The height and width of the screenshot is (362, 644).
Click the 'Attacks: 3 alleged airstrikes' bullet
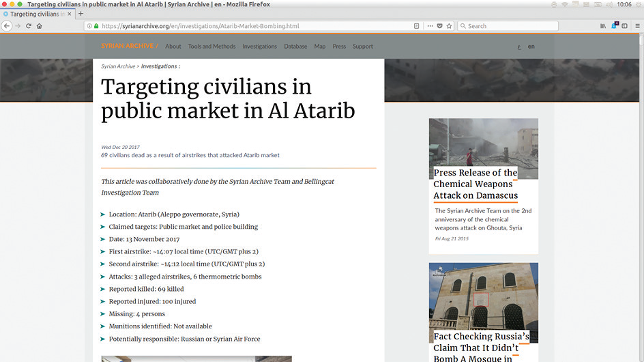point(185,277)
